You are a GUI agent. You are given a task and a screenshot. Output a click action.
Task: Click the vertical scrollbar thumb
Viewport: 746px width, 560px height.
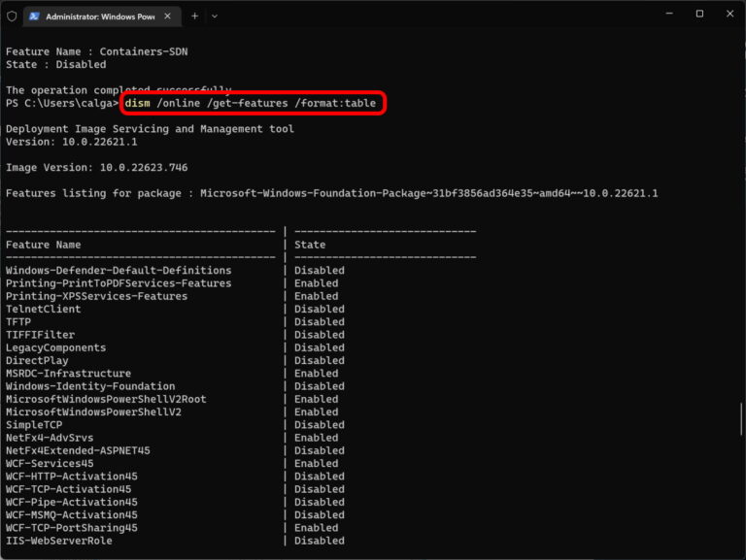pos(741,417)
